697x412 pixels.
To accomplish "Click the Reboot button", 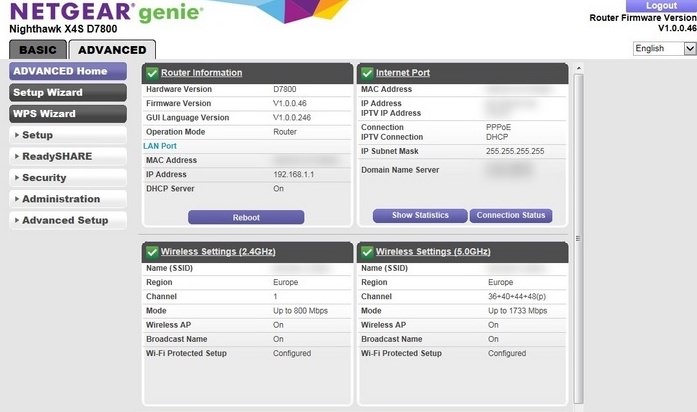I will (x=246, y=217).
